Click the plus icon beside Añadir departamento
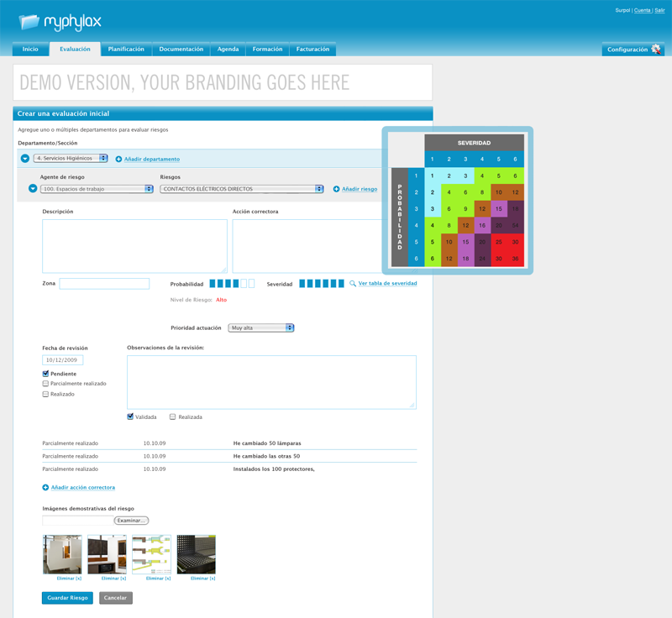Screen dimensions: 672x618 118,159
